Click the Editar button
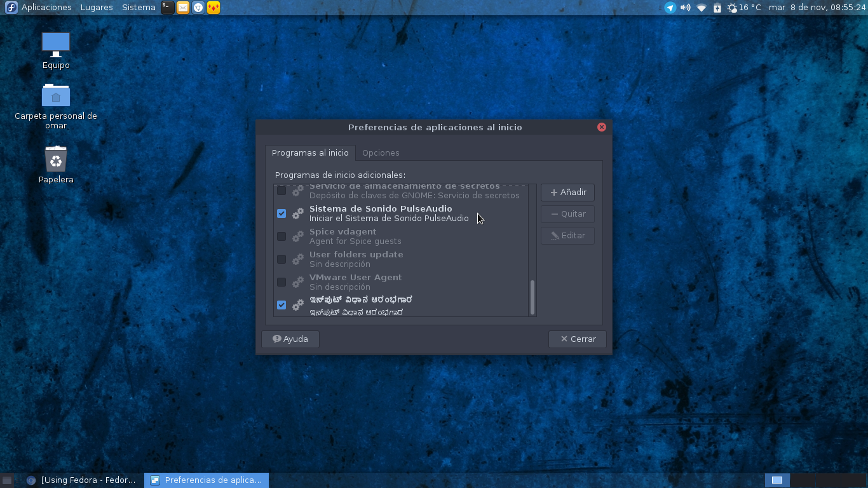The image size is (868, 488). (568, 236)
